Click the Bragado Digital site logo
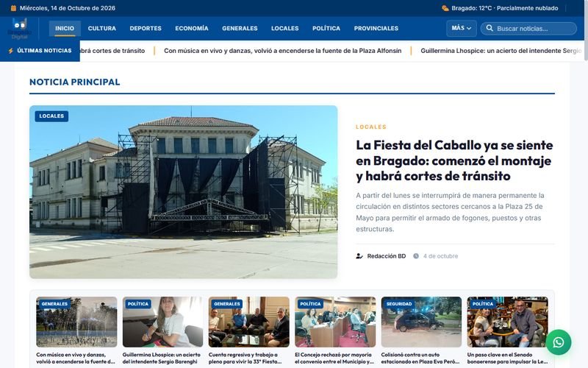This screenshot has width=588, height=368. (x=20, y=28)
